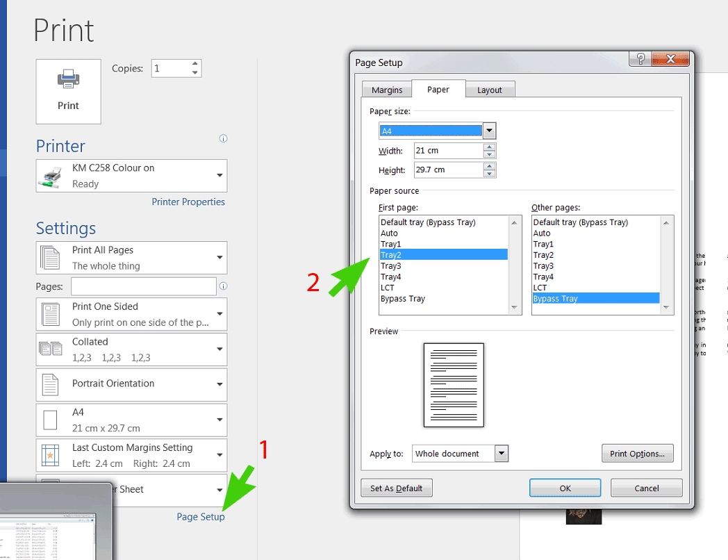Click the info icon beside Pages field
Screen dimensions: 728x560
point(222,286)
